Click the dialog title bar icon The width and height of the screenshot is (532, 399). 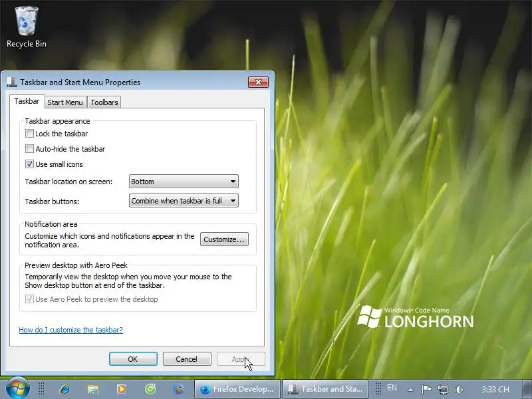tap(12, 82)
